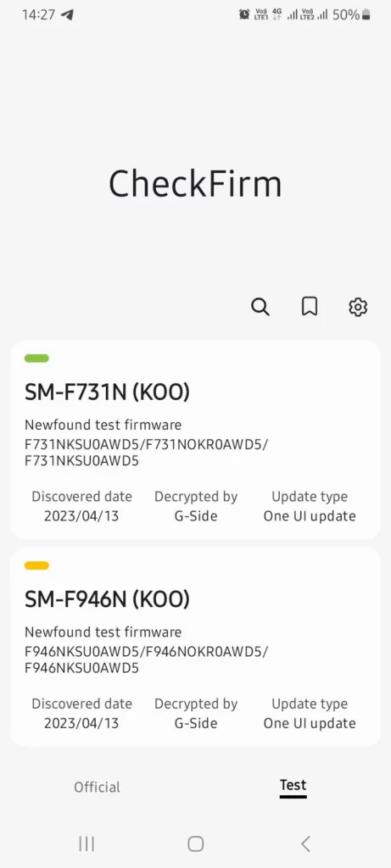
Task: Tap the CheckFirm app title
Action: coord(195,184)
